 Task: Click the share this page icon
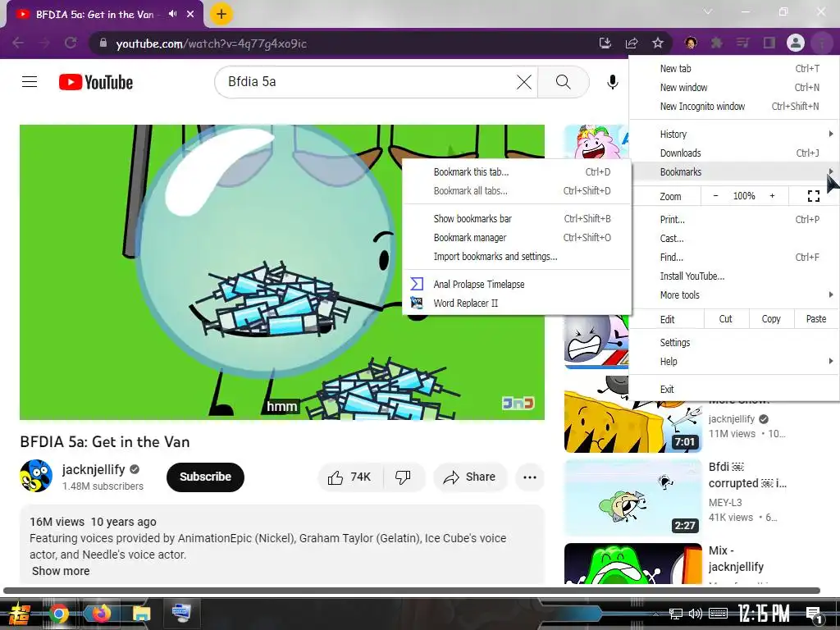pyautogui.click(x=632, y=43)
